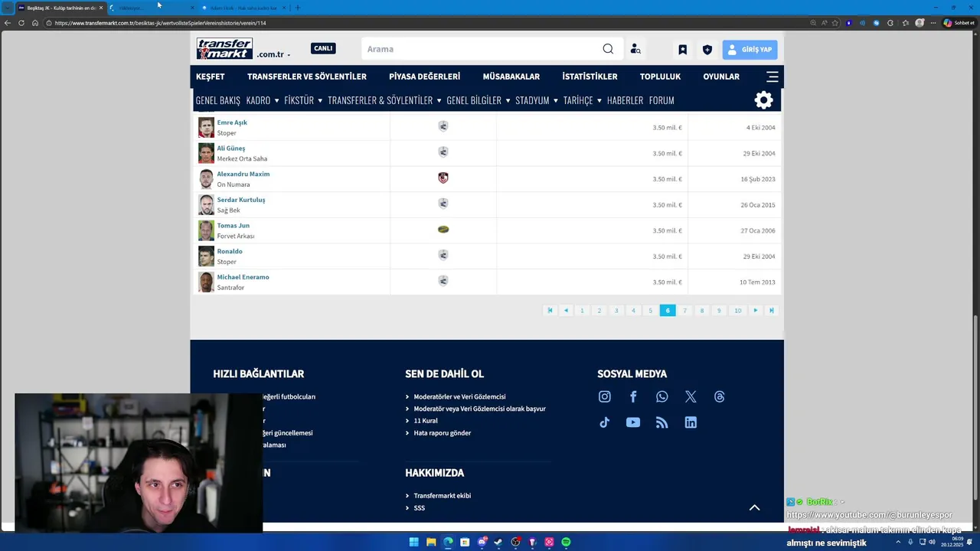
Task: Go to pagination page 7
Action: (x=684, y=311)
